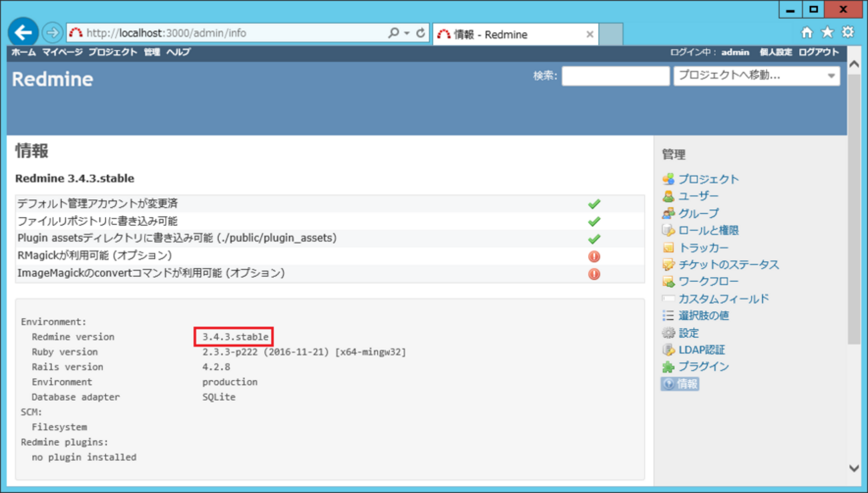Image resolution: width=868 pixels, height=493 pixels.
Task: Click the 情報 info icon in sidebar
Action: click(668, 384)
